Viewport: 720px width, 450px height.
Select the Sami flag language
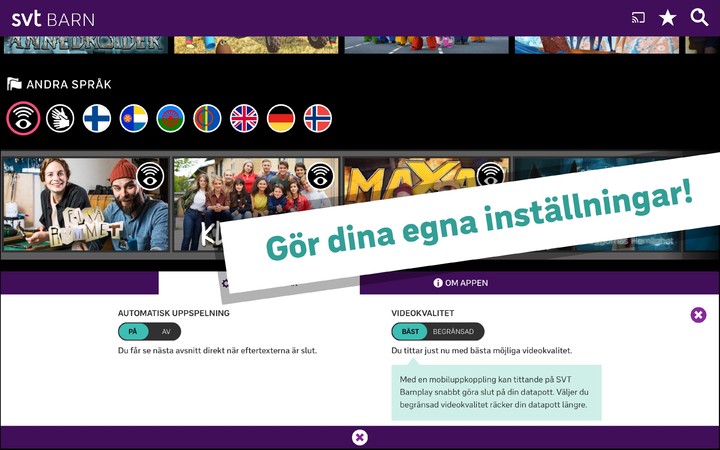pos(207,118)
